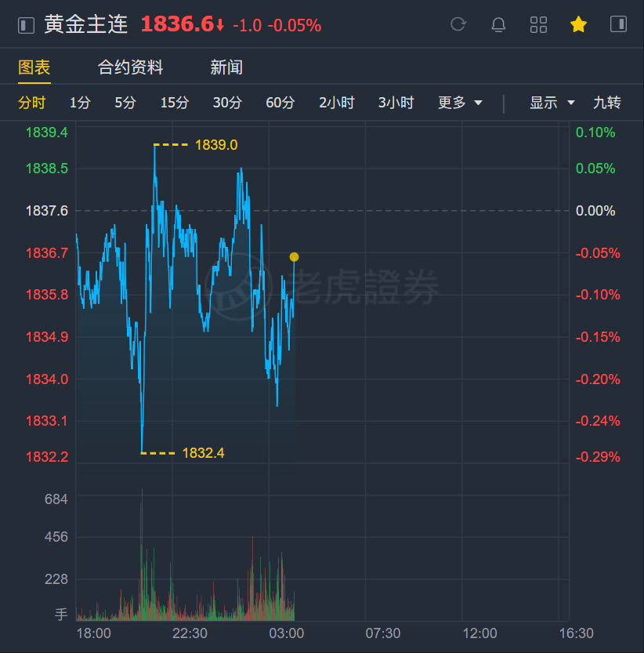Switch to 60分 candles
Screen dimensions: 644x653
(280, 103)
